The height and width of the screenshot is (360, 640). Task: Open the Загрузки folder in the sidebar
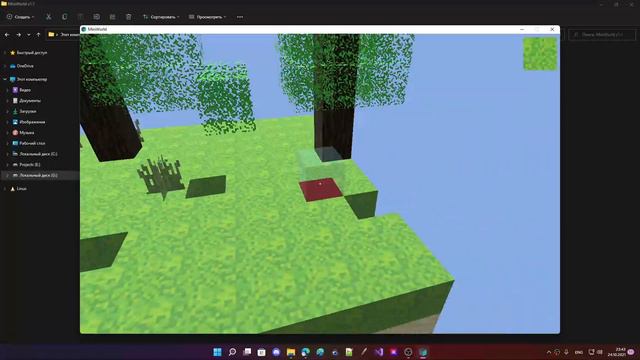click(x=27, y=111)
